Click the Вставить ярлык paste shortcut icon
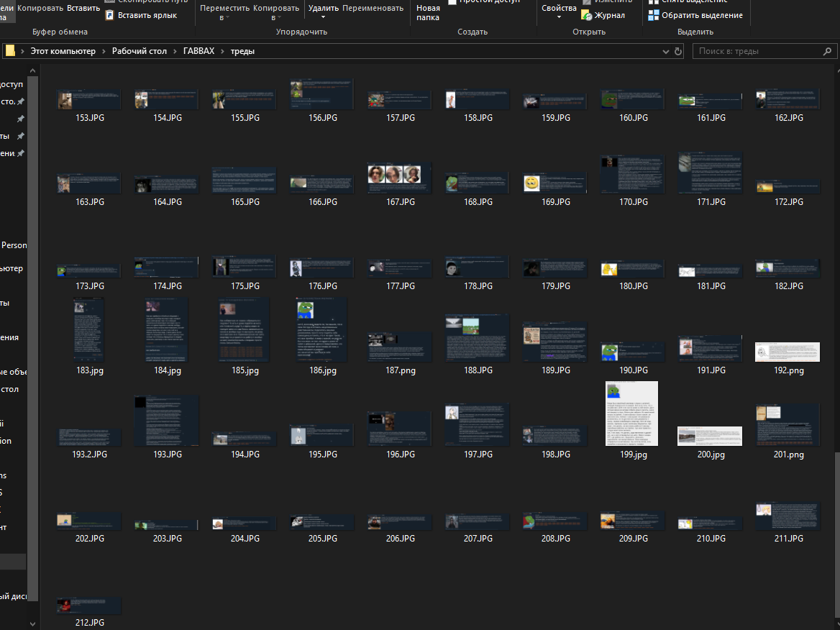This screenshot has height=630, width=840. tap(110, 15)
